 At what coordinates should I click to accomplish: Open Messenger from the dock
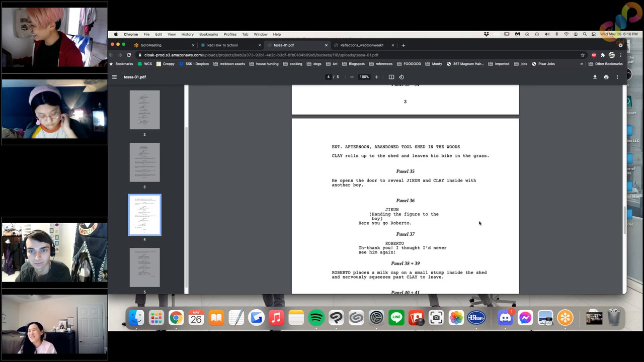point(525,317)
